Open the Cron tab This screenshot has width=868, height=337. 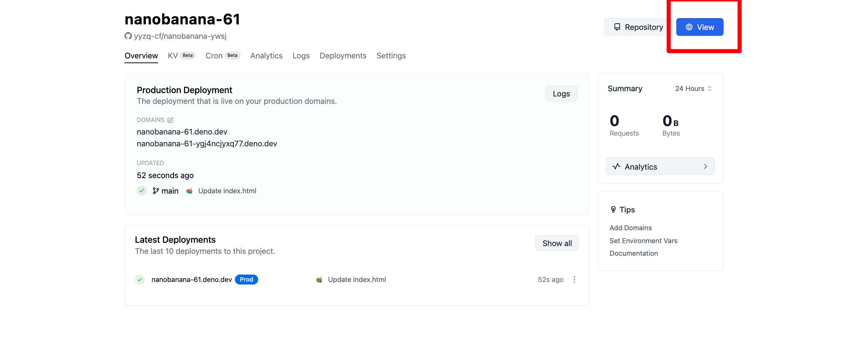pos(214,56)
